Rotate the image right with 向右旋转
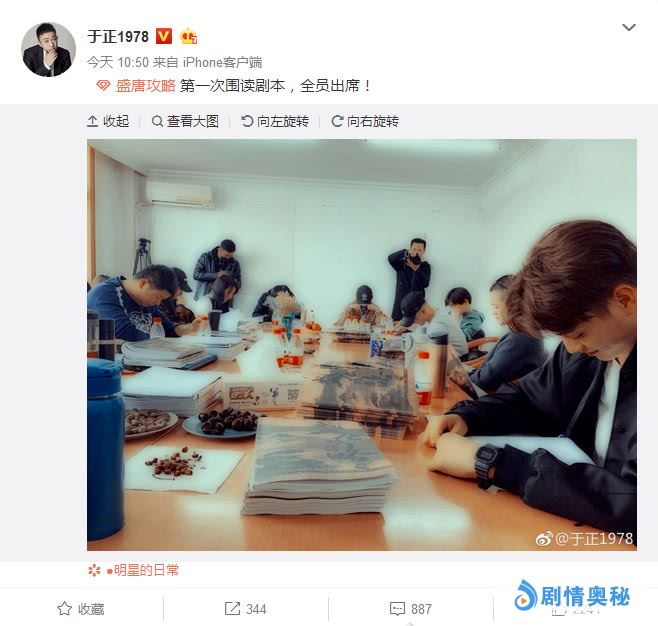The width and height of the screenshot is (658, 626). [x=365, y=121]
